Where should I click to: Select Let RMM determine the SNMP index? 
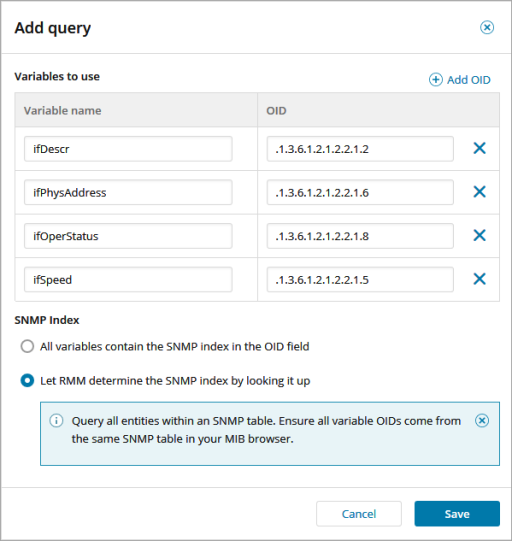pyautogui.click(x=27, y=381)
